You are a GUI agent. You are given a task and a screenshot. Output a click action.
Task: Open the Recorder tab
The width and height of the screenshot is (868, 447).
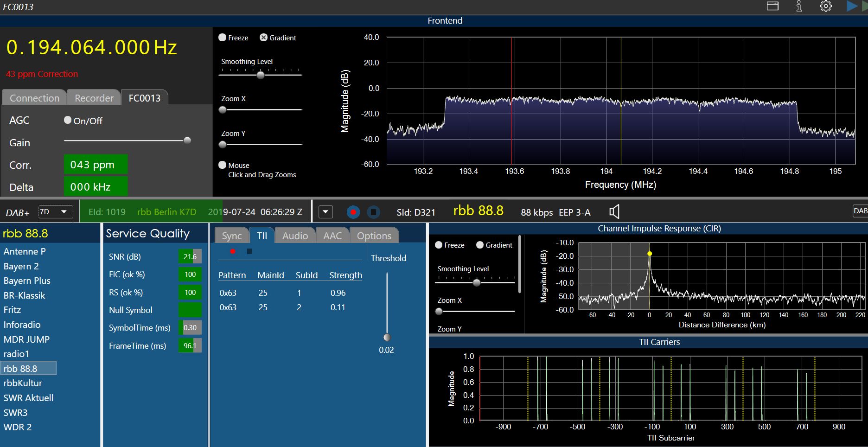pyautogui.click(x=94, y=98)
